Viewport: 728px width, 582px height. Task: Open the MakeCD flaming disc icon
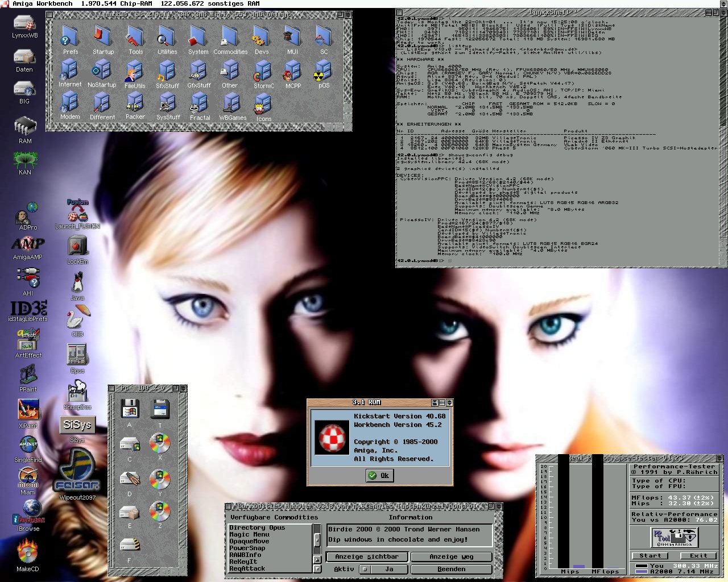(27, 552)
